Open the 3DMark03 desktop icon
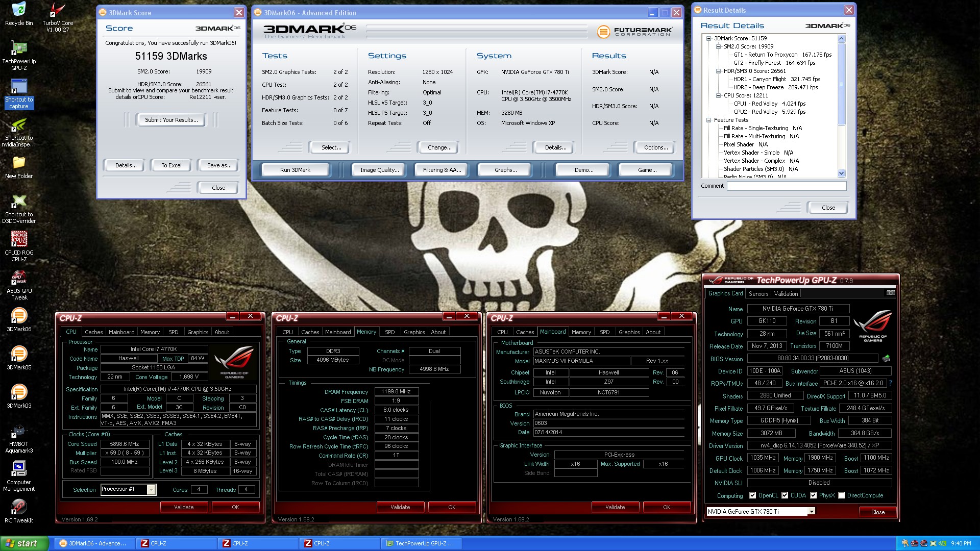Image resolution: width=980 pixels, height=551 pixels. tap(19, 396)
